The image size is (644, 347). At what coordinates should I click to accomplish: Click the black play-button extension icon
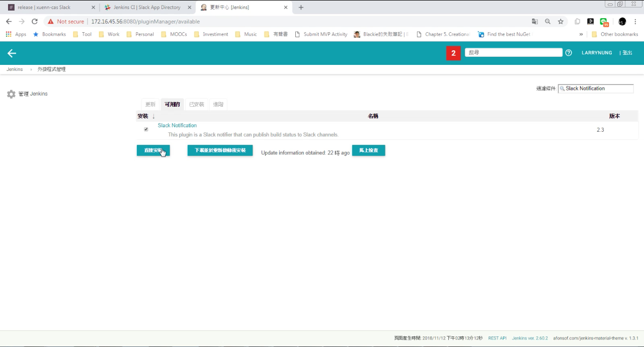click(591, 22)
